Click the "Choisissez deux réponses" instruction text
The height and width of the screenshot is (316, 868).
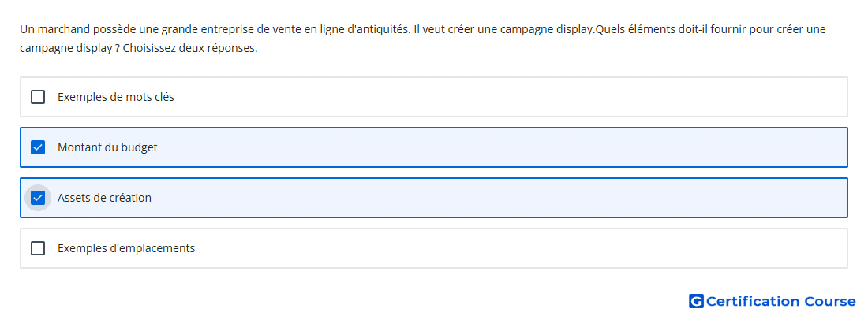[190, 49]
